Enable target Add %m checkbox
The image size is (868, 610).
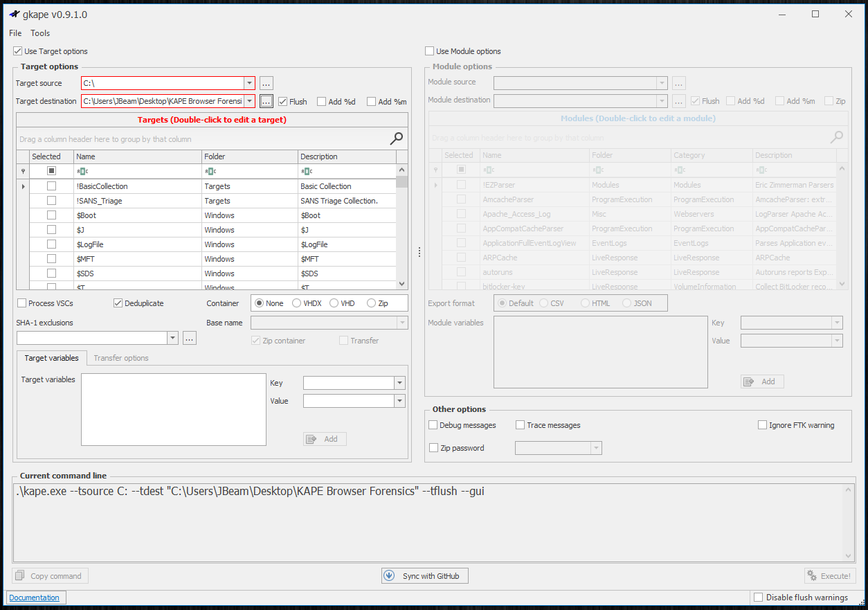(371, 101)
